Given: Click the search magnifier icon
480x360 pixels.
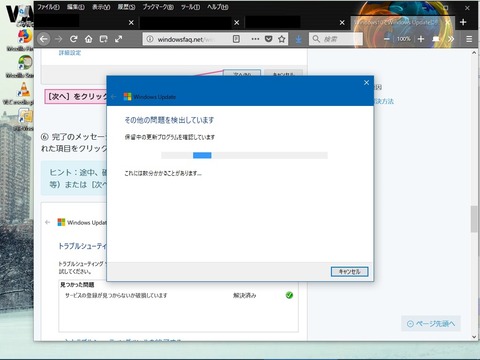Looking at the screenshot, I should [316, 39].
